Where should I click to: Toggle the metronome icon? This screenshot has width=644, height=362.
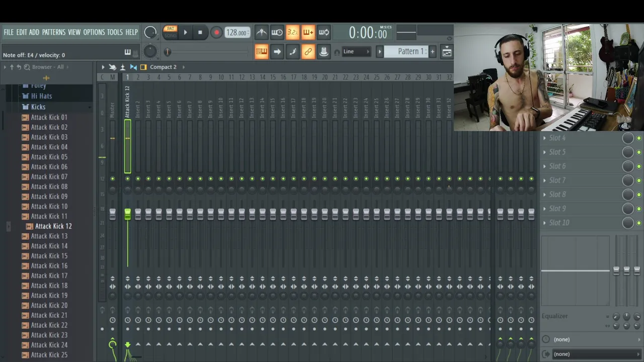pyautogui.click(x=261, y=33)
